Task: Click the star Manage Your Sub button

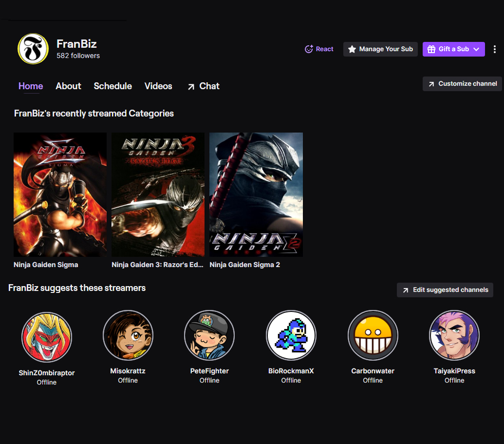Action: 380,49
